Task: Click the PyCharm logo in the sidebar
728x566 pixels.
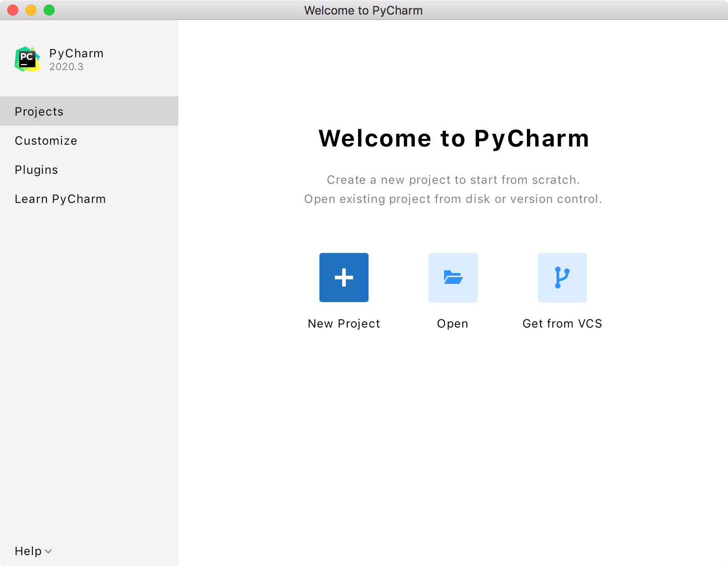Action: tap(27, 59)
